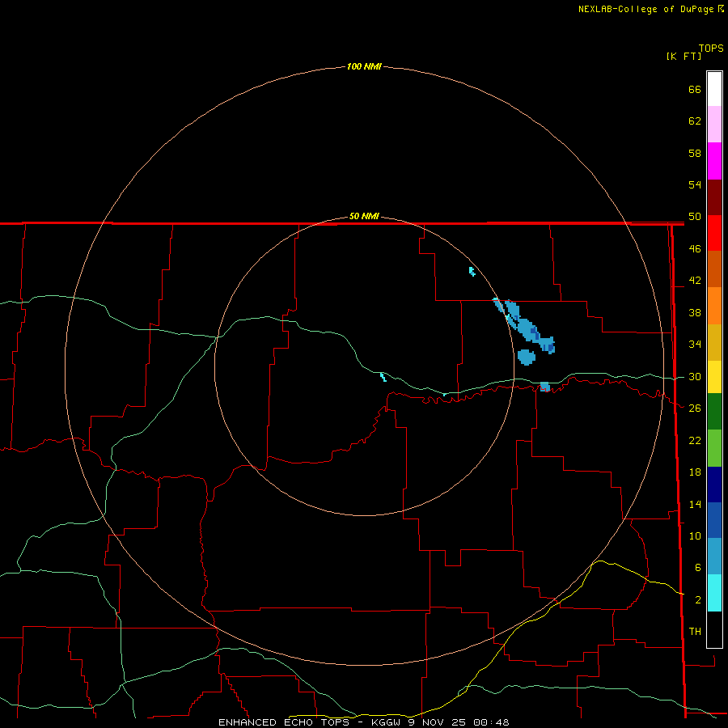Click the NEXLAB-College of DuPage title text

tap(645, 9)
